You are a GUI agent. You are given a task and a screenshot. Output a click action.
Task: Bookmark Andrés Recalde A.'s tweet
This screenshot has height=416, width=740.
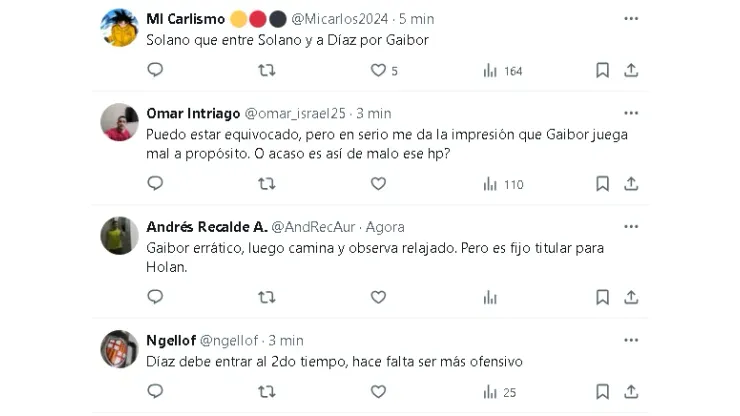pos(602,297)
